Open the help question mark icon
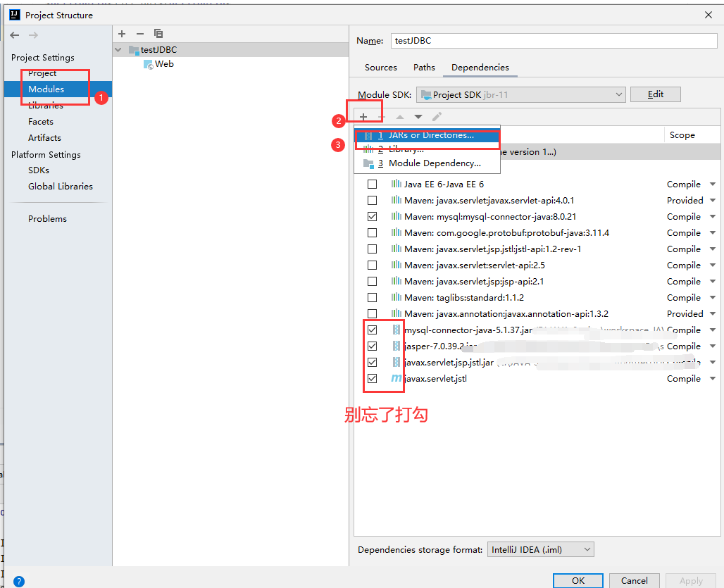 19,581
